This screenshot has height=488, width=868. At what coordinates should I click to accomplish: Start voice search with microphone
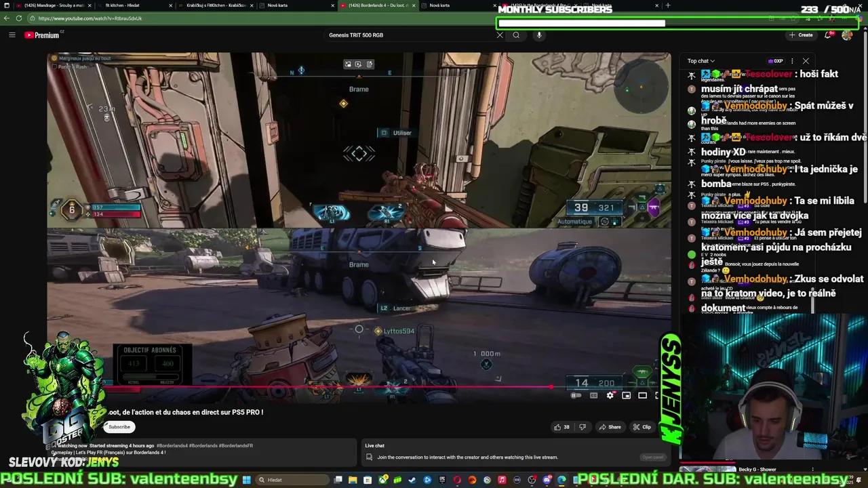coord(539,35)
